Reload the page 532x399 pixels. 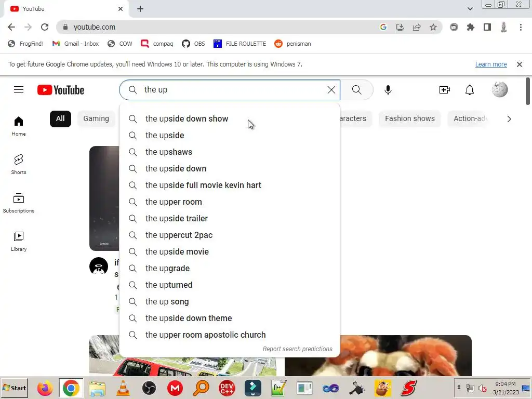[x=45, y=27]
